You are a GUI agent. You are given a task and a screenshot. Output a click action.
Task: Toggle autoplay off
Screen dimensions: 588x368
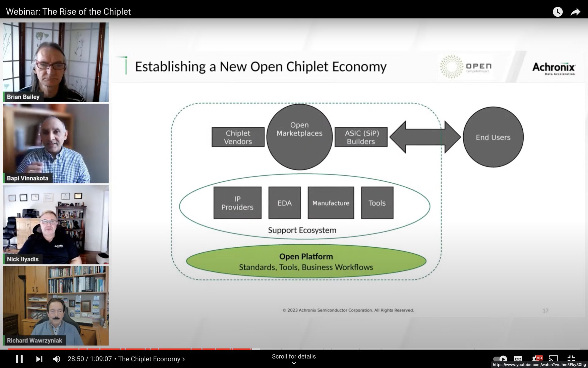pyautogui.click(x=500, y=359)
